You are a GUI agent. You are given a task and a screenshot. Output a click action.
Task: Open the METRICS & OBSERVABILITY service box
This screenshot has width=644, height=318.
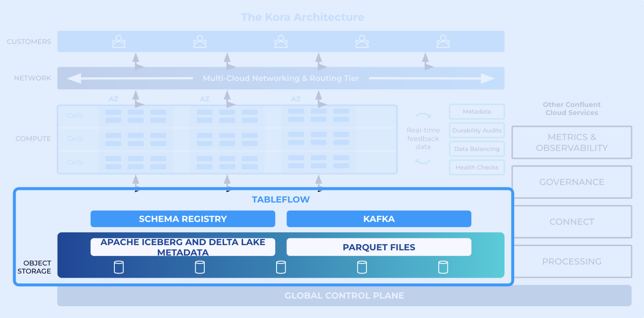pos(572,142)
